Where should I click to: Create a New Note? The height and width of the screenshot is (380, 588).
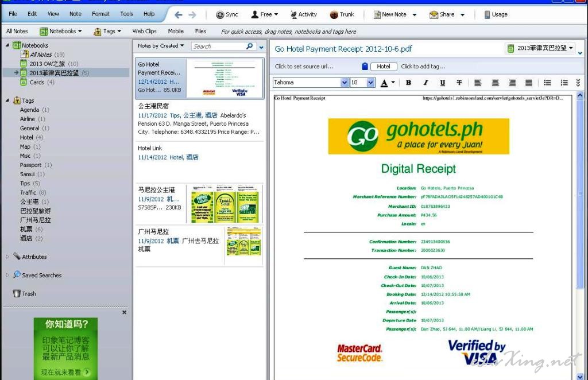390,14
